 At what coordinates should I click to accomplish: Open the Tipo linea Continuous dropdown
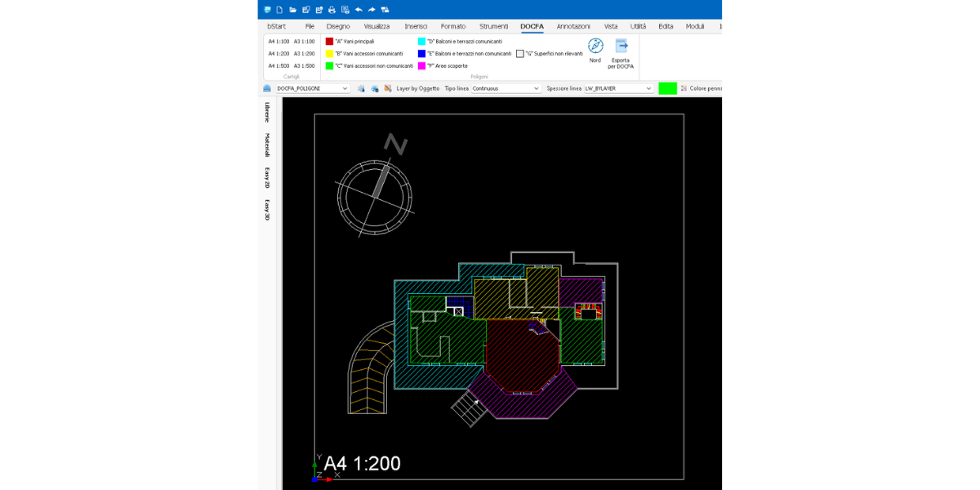coord(506,88)
